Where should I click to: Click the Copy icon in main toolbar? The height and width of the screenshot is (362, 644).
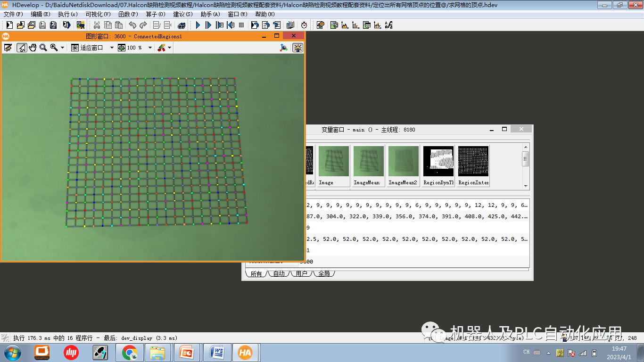[x=108, y=25]
